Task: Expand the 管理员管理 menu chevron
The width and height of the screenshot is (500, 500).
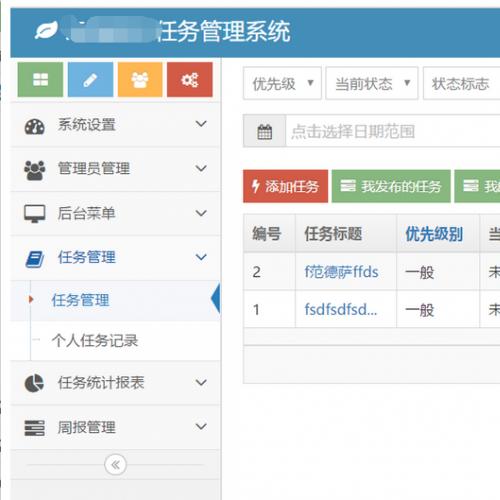Action: point(201,168)
